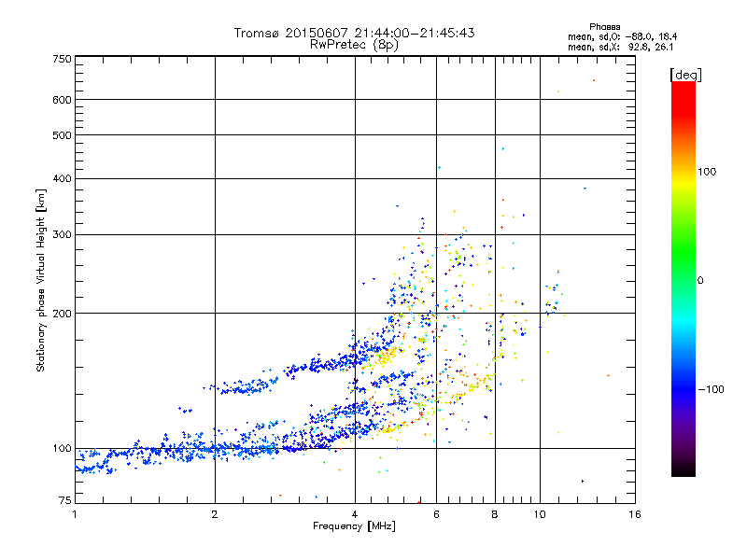Click the x-axis tick label '4'
Viewport: 747px width, 560px height.
(355, 514)
